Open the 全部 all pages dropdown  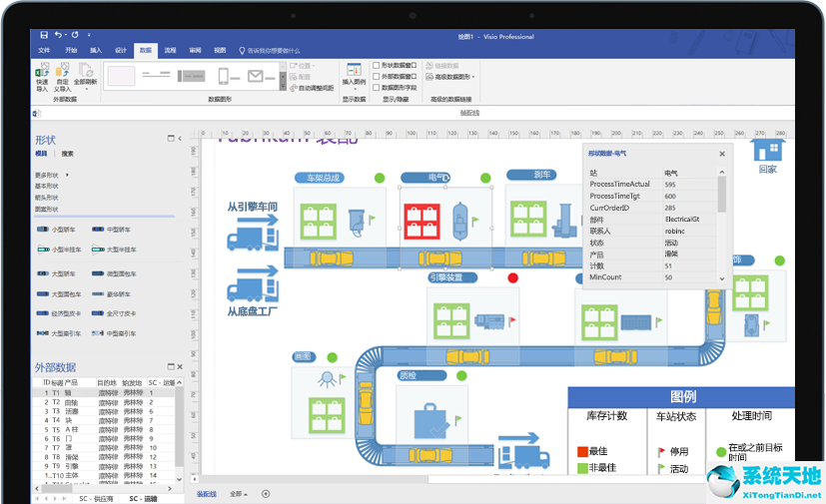(238, 494)
